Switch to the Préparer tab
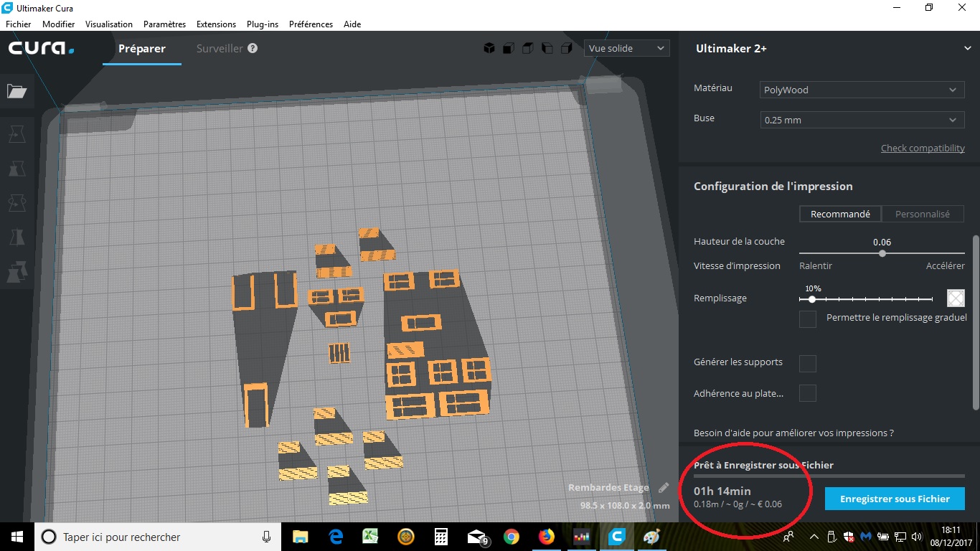The image size is (980, 551). pos(142,49)
